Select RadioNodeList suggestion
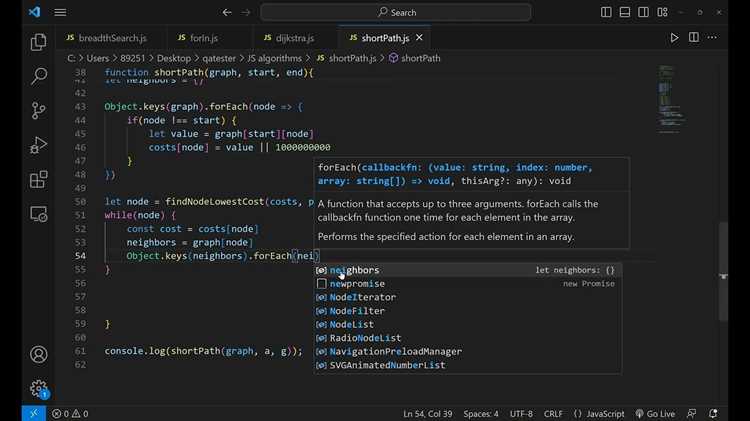750x421 pixels. pyautogui.click(x=468, y=338)
